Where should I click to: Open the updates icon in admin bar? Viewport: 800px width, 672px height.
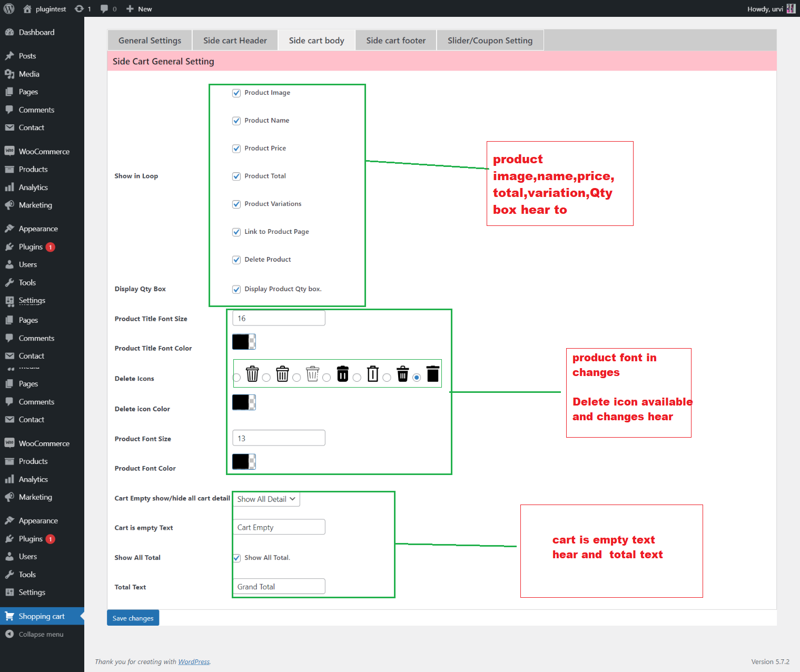tap(80, 9)
